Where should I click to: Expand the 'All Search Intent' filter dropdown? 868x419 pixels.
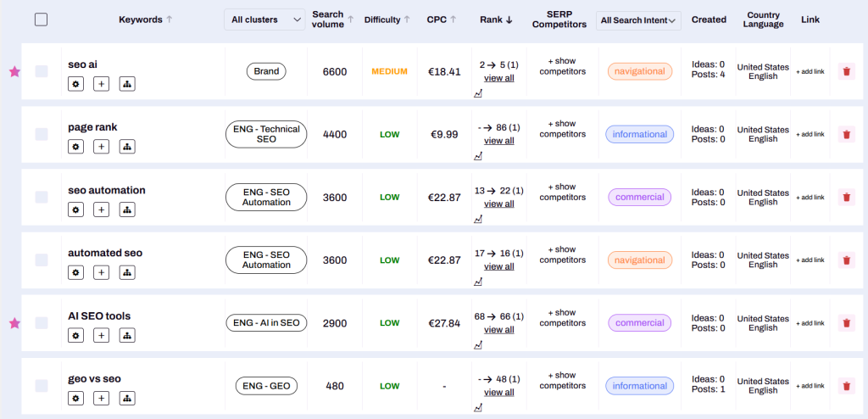(x=638, y=20)
